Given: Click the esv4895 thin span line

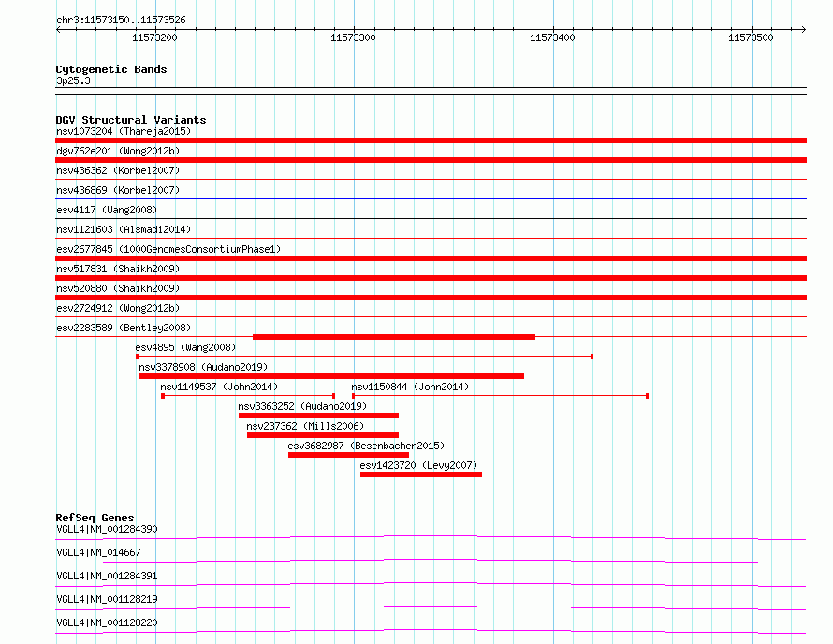Looking at the screenshot, I should click(364, 357).
